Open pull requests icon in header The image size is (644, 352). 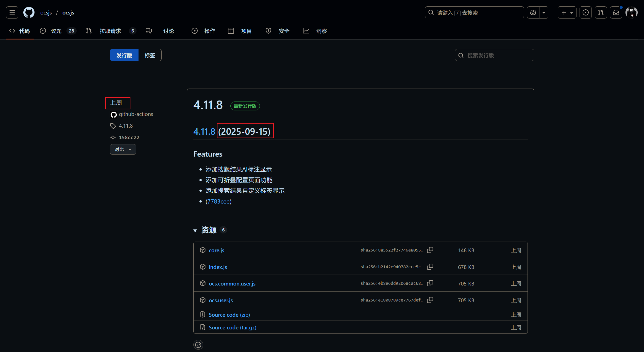[601, 12]
